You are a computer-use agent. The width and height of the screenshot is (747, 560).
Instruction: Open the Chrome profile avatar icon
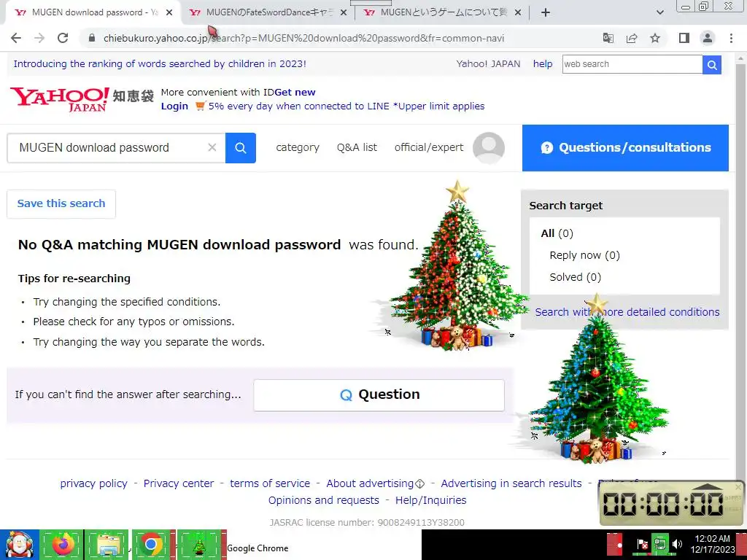click(x=708, y=38)
